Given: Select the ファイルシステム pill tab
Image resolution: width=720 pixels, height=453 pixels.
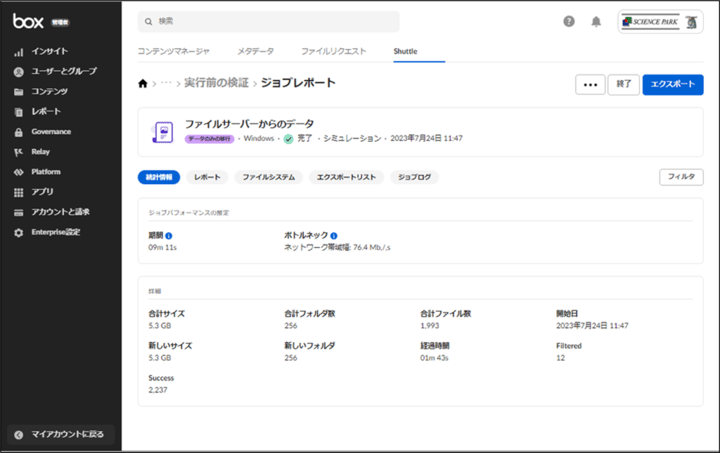Looking at the screenshot, I should click(x=268, y=177).
